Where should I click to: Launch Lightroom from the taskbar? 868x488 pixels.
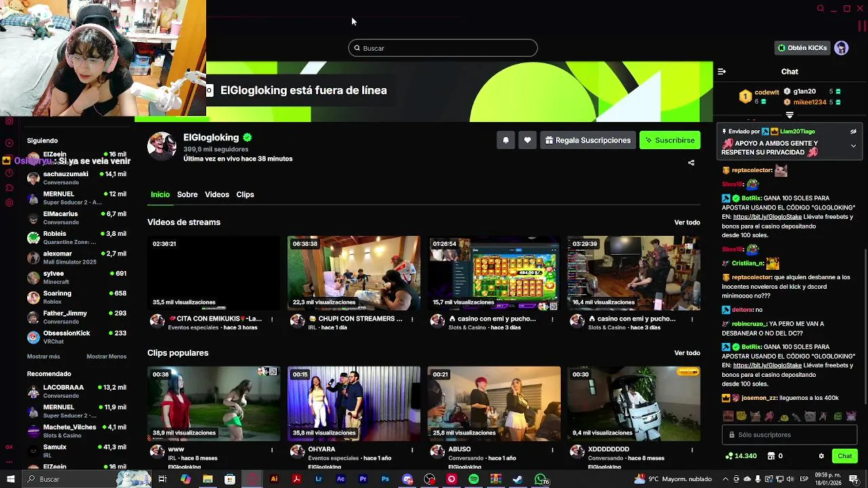coord(319,479)
